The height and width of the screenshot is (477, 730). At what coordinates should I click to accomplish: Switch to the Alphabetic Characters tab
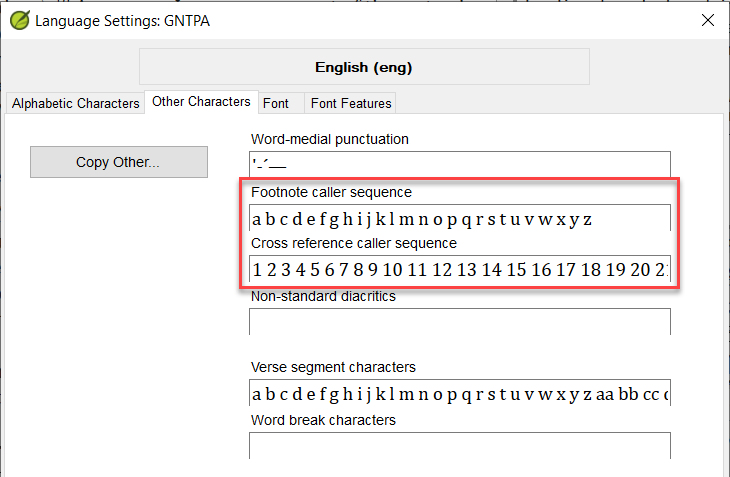tap(75, 103)
